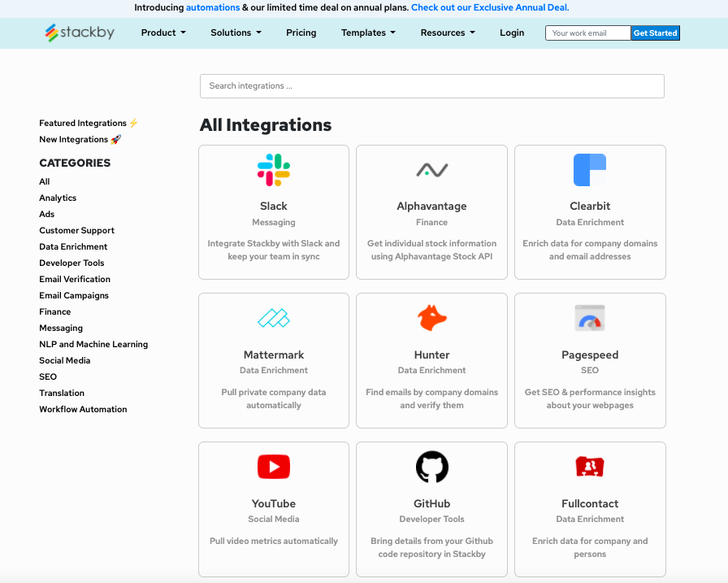Image resolution: width=728 pixels, height=583 pixels.
Task: Filter by Workflow Automation category
Action: (x=83, y=409)
